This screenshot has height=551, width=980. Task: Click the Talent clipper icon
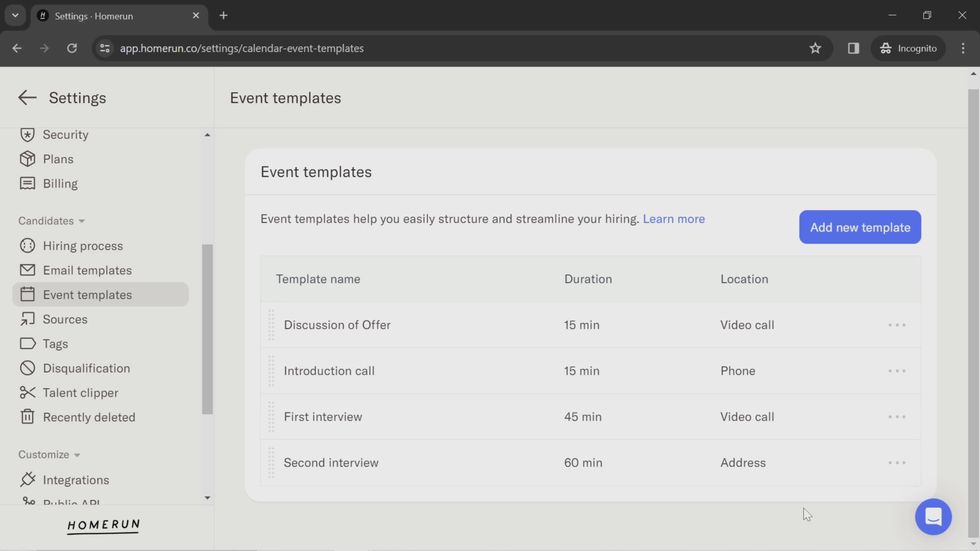click(27, 392)
